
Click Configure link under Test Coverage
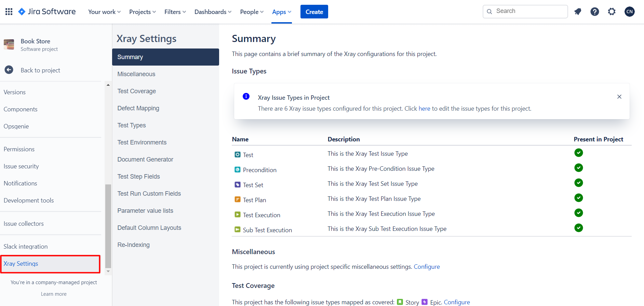coord(457,302)
